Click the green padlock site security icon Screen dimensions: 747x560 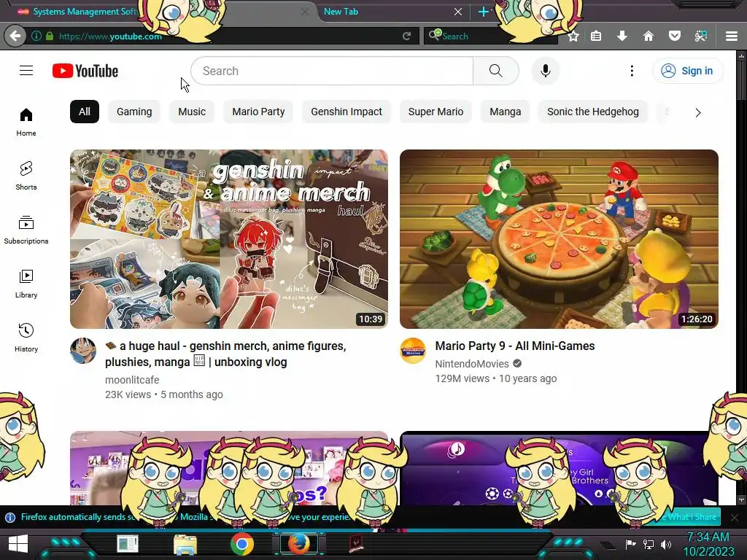(50, 36)
